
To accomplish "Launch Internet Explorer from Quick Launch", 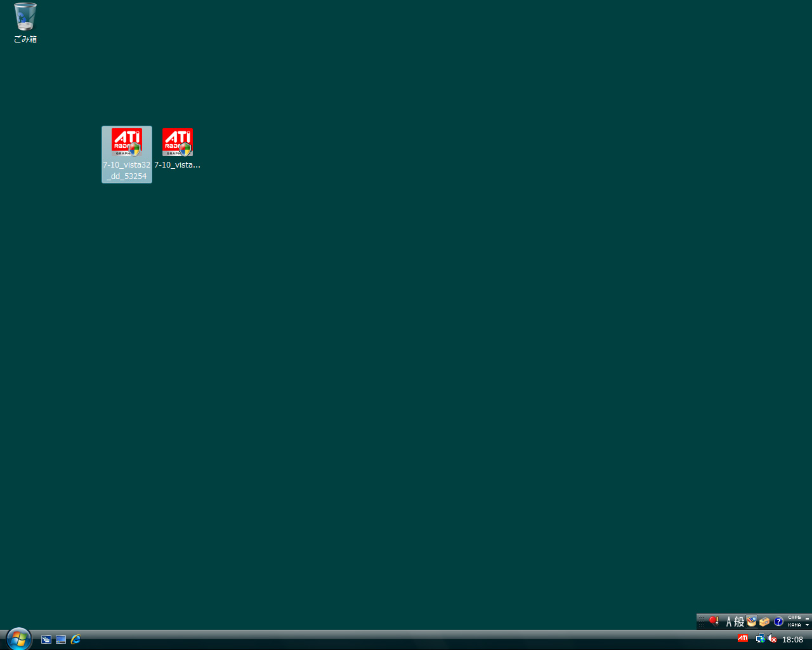I will [x=75, y=639].
